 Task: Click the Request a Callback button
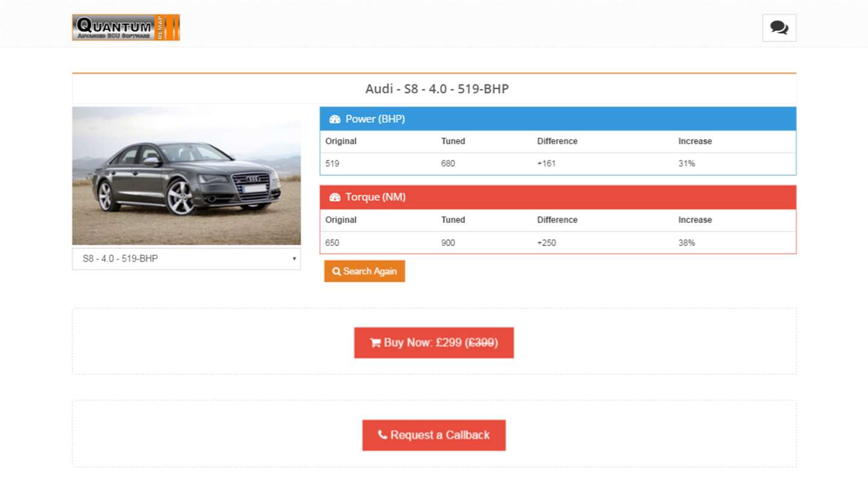coord(434,435)
